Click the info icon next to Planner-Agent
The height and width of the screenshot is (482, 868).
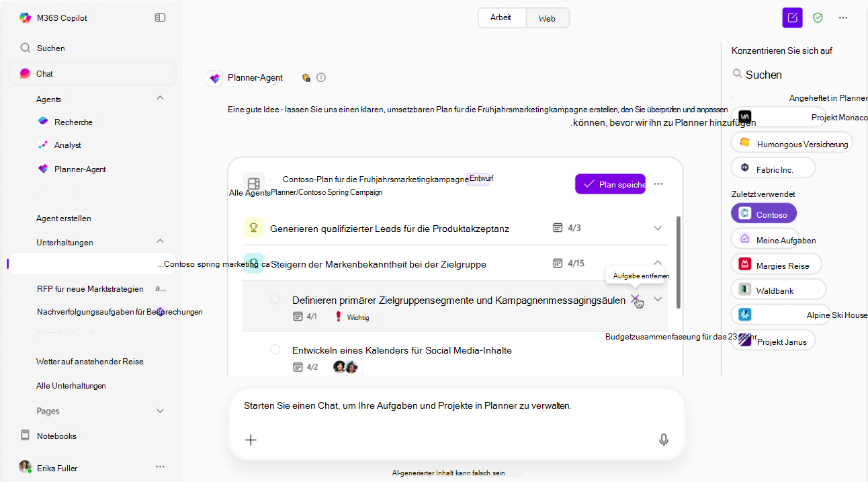321,77
